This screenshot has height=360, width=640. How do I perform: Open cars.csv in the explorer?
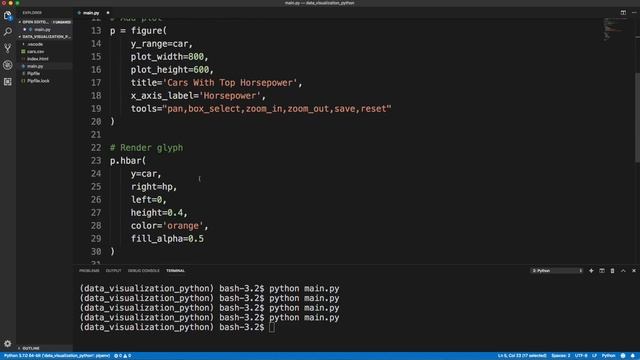pyautogui.click(x=36, y=51)
